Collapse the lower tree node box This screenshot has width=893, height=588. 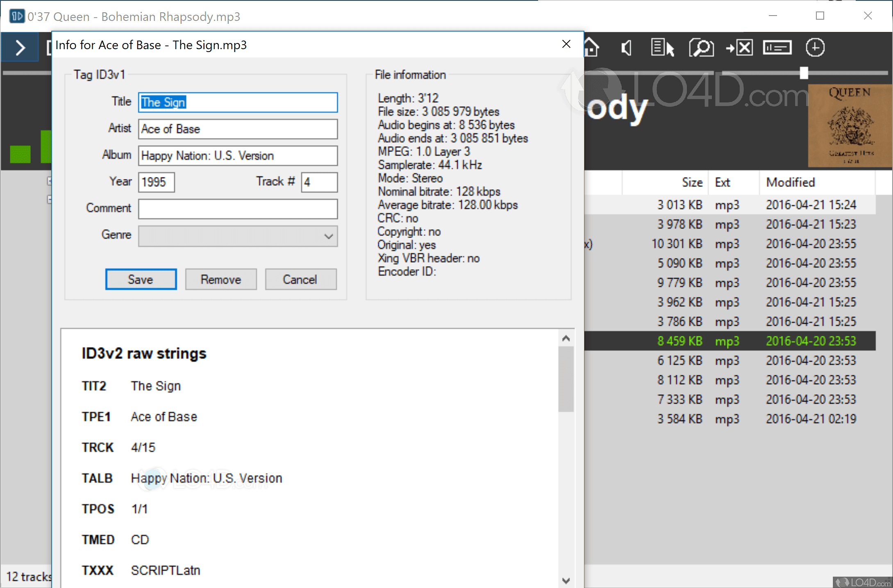click(x=49, y=200)
